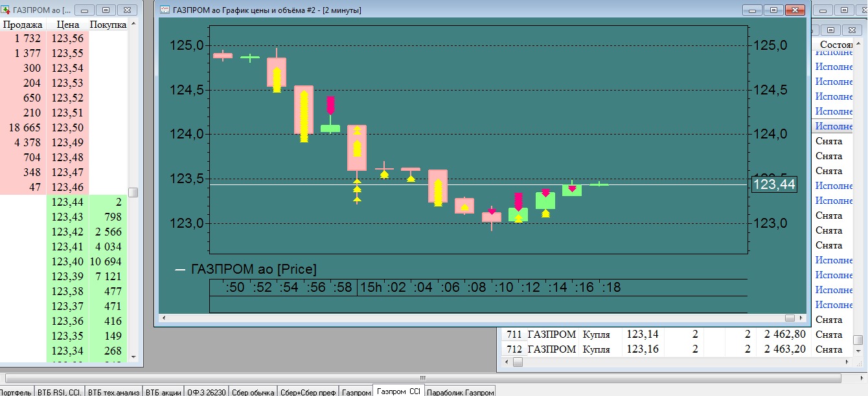Click the :50 time label on chart axis
The width and height of the screenshot is (868, 396).
tap(234, 287)
